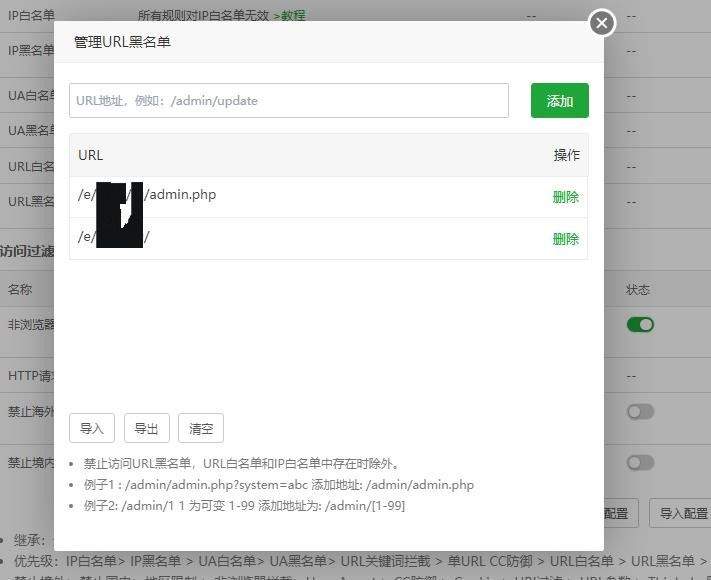This screenshot has width=711, height=580.
Task: Click the 导入 button
Action: click(x=92, y=428)
